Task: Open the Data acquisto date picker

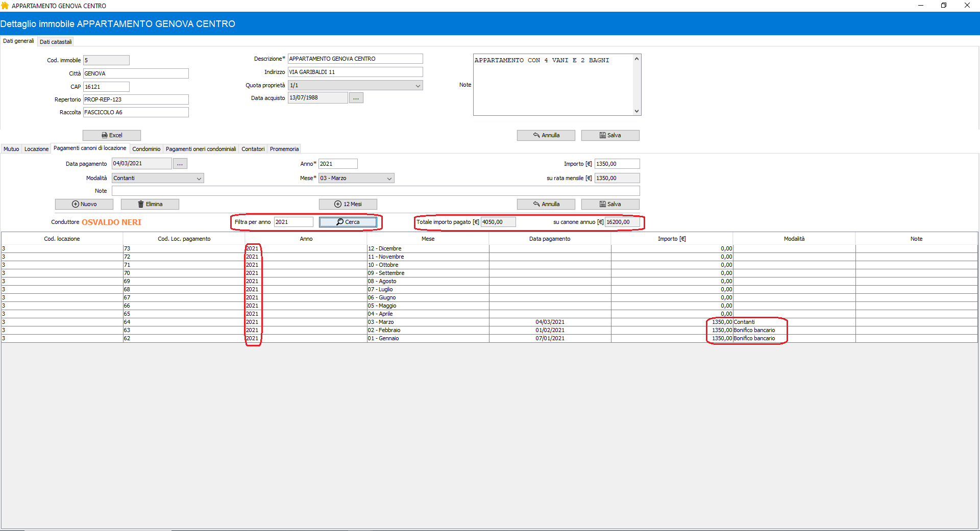Action: (x=356, y=98)
